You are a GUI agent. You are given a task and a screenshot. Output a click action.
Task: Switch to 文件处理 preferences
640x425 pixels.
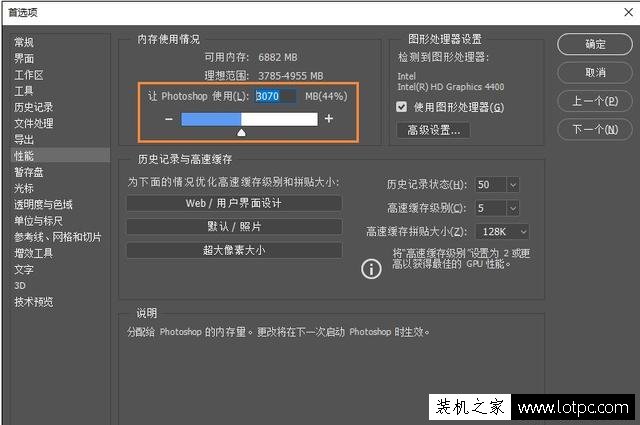(33, 123)
